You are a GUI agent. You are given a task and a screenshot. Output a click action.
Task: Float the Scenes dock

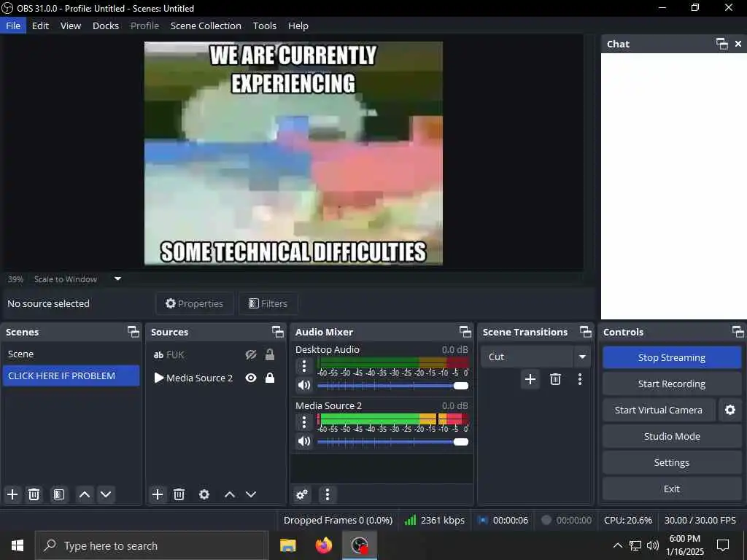pyautogui.click(x=133, y=332)
